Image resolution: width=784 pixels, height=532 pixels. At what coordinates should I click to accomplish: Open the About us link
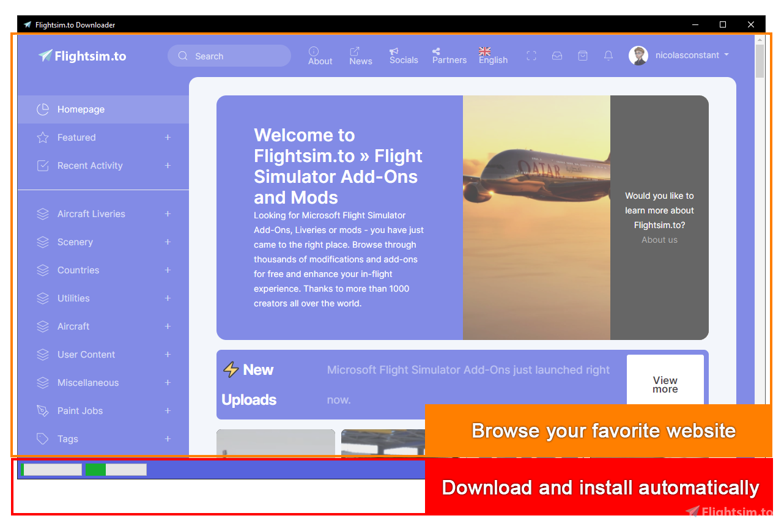(x=659, y=240)
